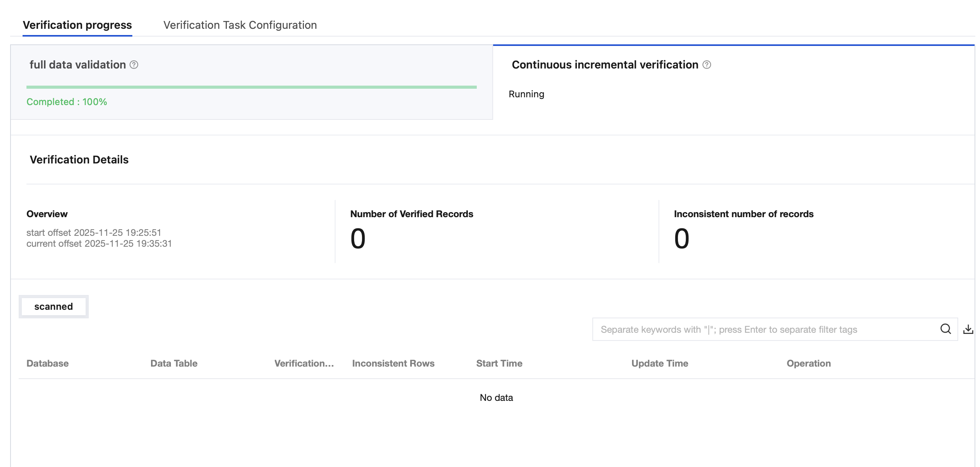Screen dimensions: 980x467
Task: Switch to the full data validation panel
Action: tap(251, 82)
